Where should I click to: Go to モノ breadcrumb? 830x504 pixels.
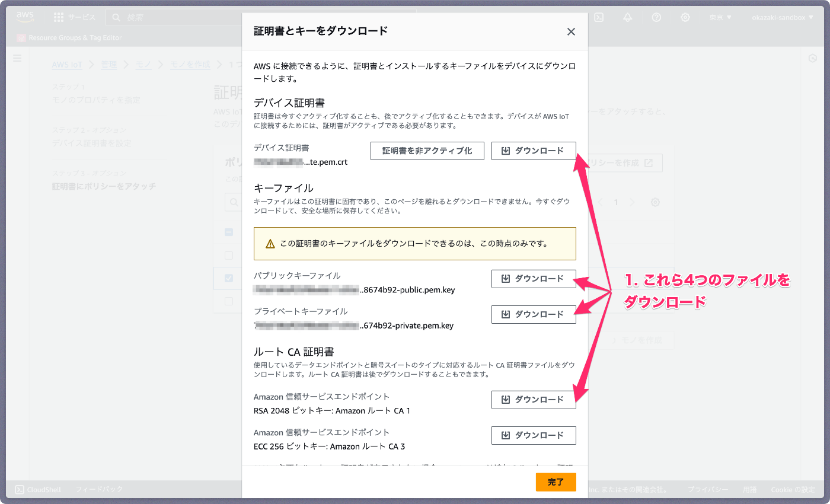tap(143, 65)
